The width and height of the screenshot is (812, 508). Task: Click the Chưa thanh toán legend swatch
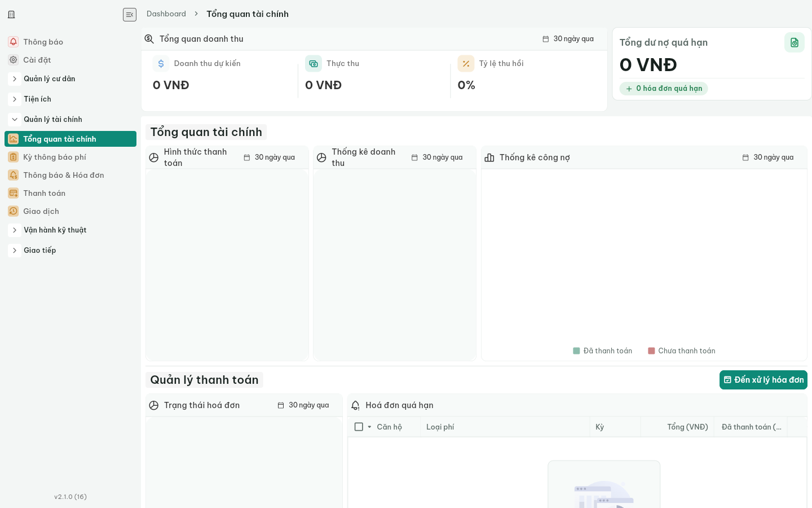point(652,351)
